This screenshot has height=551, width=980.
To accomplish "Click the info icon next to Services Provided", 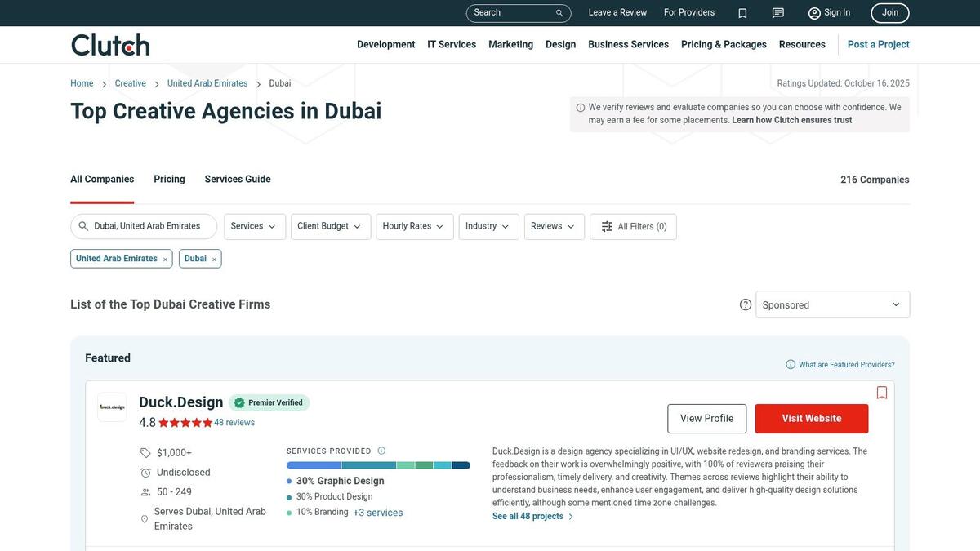I will 381,451.
